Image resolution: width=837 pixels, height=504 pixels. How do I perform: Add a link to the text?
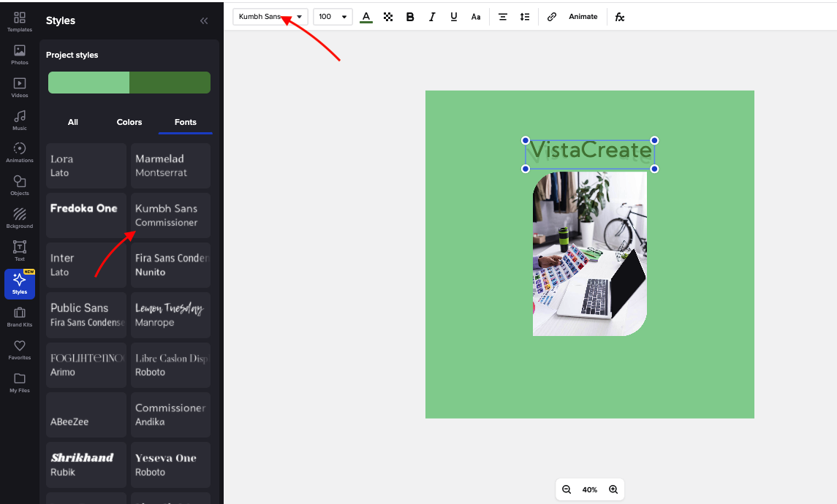[x=552, y=17]
